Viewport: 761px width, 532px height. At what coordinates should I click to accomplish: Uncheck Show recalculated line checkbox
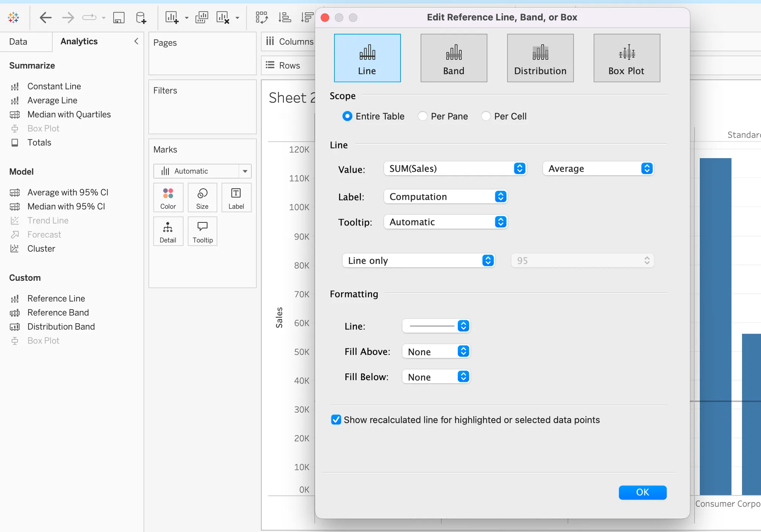click(336, 420)
